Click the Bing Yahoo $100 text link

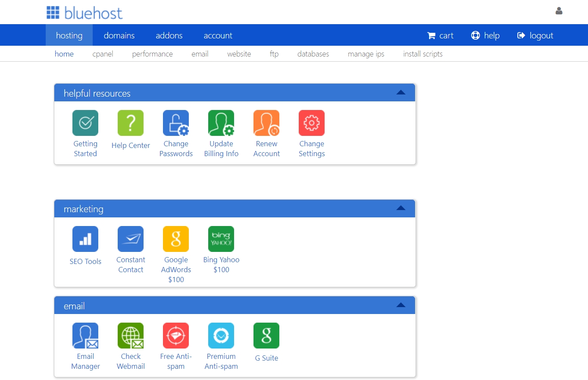221,265
